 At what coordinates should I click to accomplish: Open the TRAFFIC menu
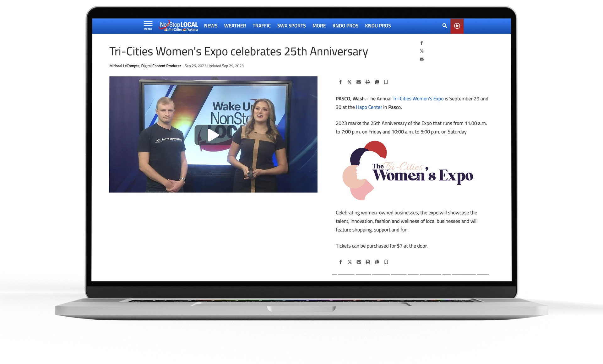point(262,26)
